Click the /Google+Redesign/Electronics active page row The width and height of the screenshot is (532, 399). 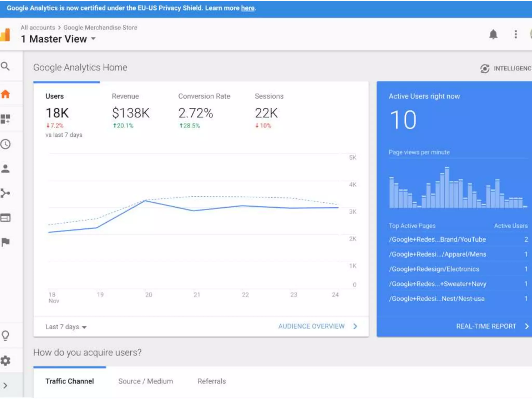coord(434,269)
